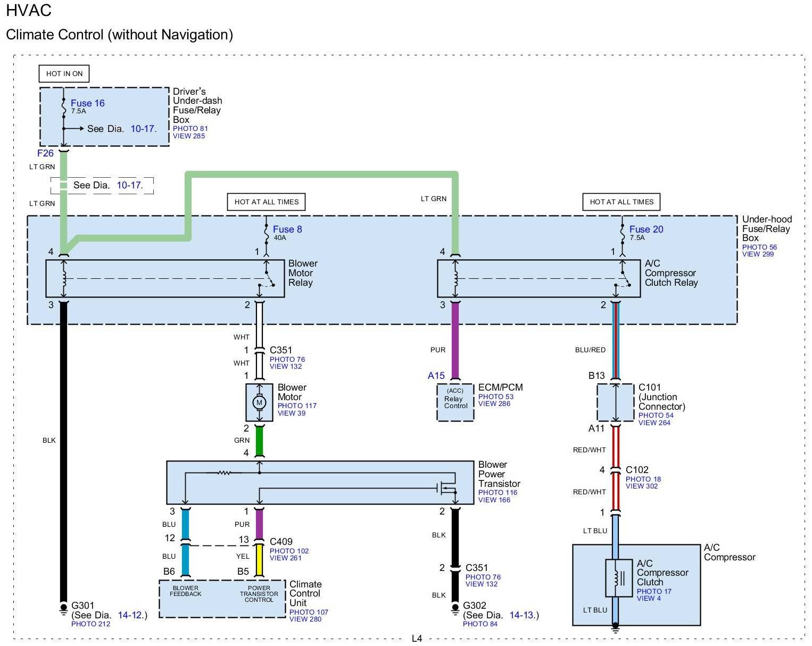Click the A/C Compressor Clutch coil symbol
This screenshot has height=646, width=812.
coord(615,578)
